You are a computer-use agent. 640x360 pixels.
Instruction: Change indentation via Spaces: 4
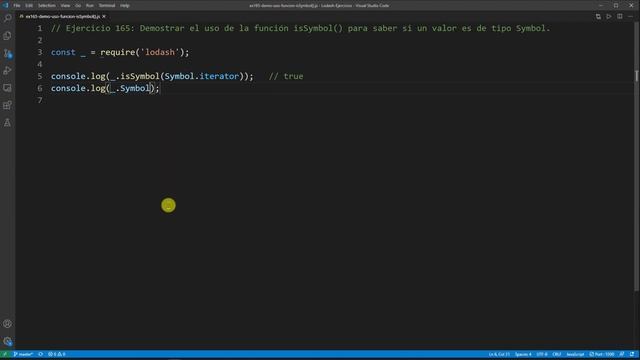(x=523, y=354)
